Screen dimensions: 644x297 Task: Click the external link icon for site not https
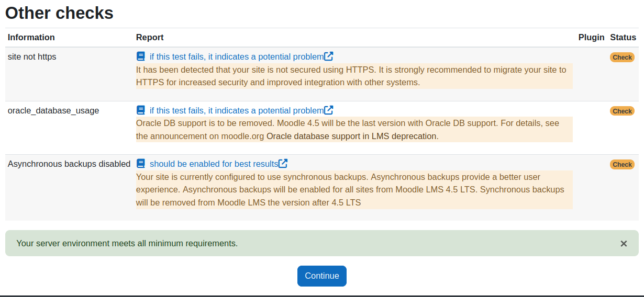[x=329, y=56]
